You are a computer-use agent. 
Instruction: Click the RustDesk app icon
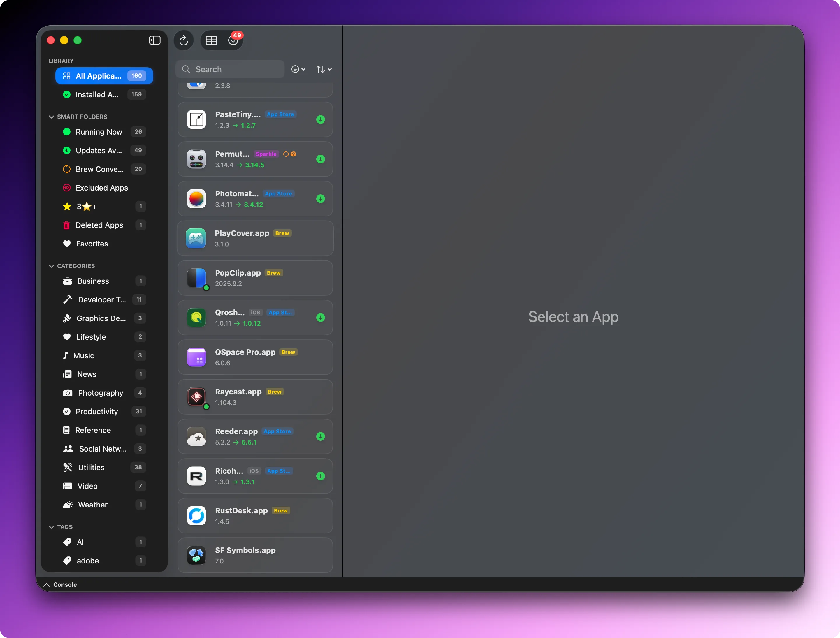[x=196, y=516]
